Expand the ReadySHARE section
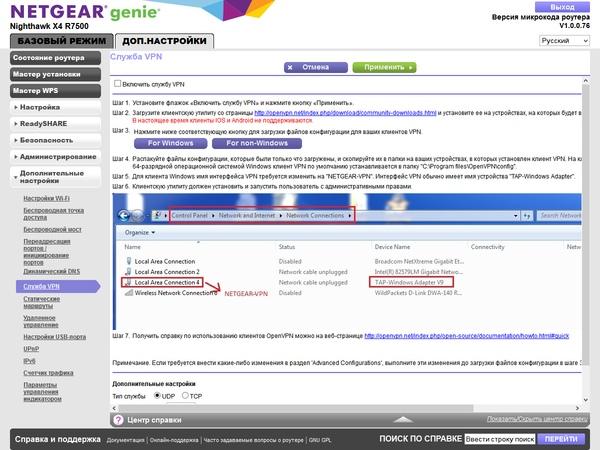Image resolution: width=600 pixels, height=450 pixels. click(x=55, y=124)
